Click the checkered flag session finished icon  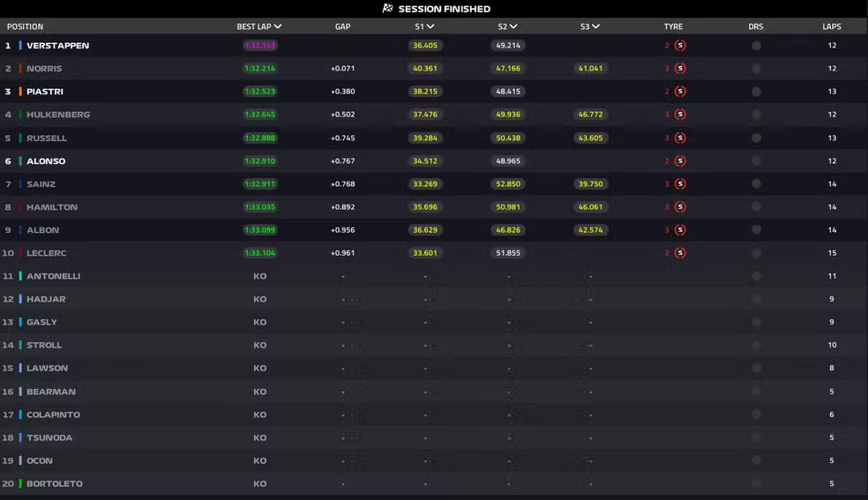pyautogui.click(x=387, y=9)
